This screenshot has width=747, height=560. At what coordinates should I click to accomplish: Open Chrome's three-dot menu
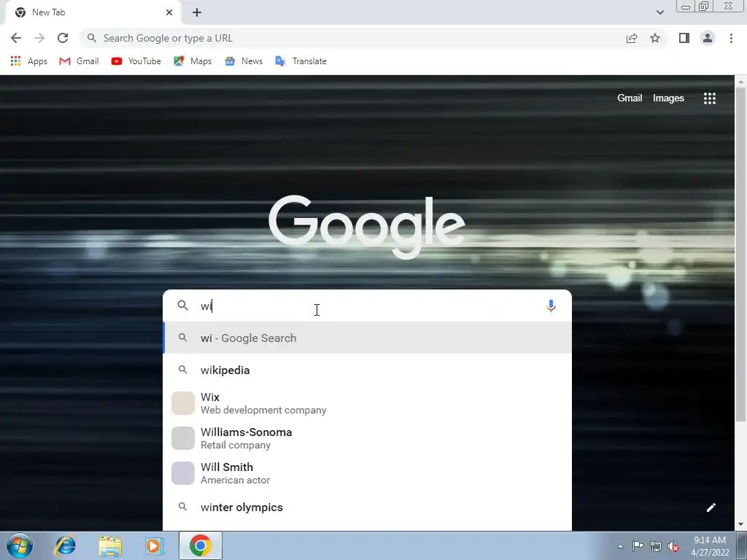coord(731,38)
